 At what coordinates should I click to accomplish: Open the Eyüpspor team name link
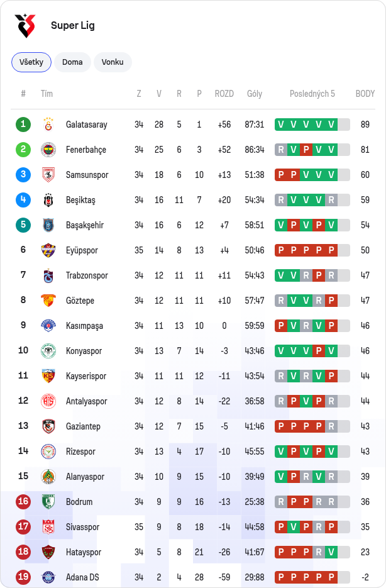click(82, 250)
